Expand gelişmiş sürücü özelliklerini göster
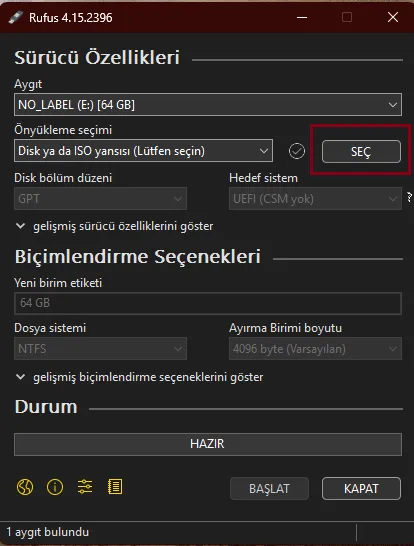Screen dimensions: 414x546 (115, 226)
